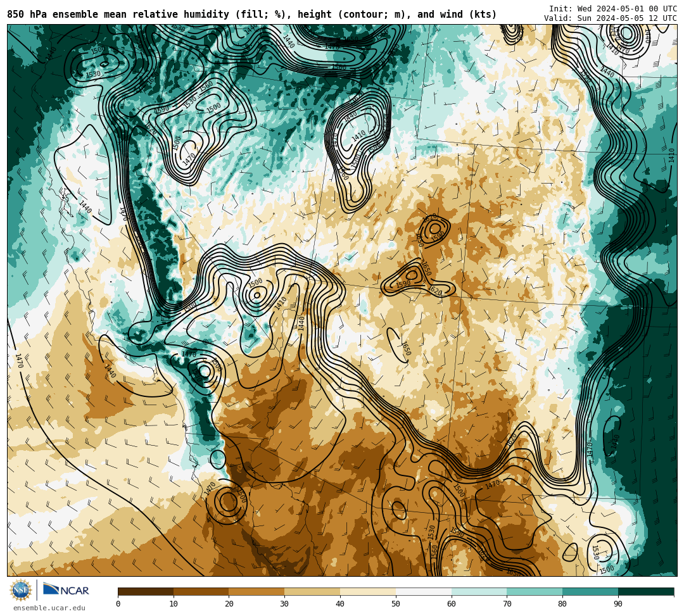Screen dimensions: 684x616
Task: Click colorbar tick label 40
Action: coord(340,604)
